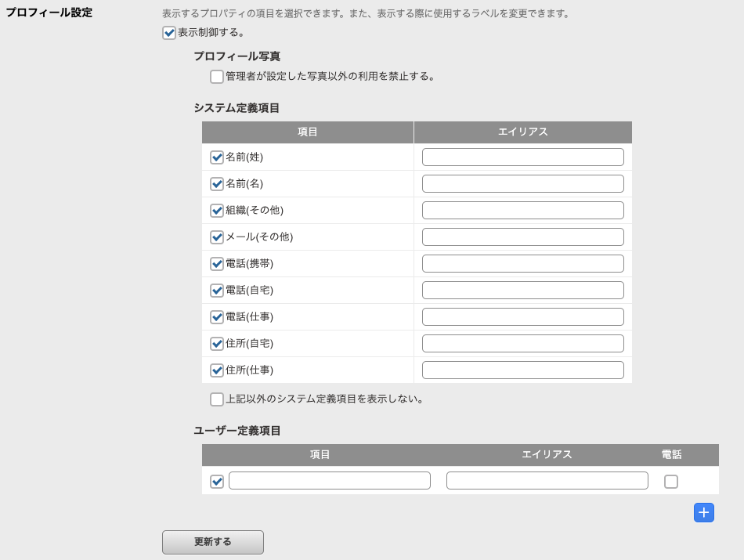The height and width of the screenshot is (560, 744).
Task: Uncheck the 住所(仕事) checkbox
Action: 217,370
